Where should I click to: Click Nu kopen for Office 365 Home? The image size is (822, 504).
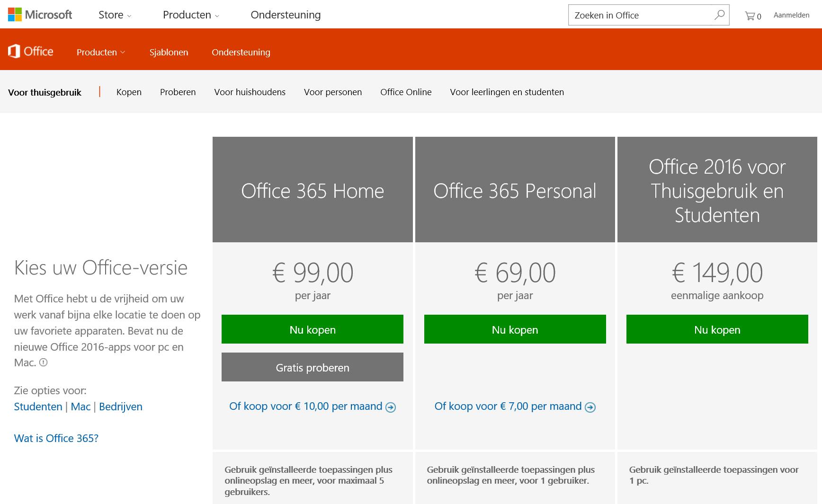point(313,329)
